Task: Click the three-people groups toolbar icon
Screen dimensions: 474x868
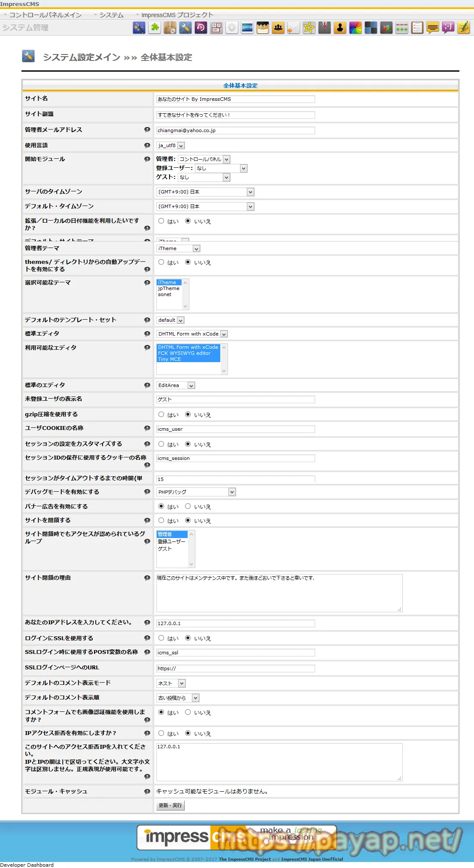Action: (x=278, y=28)
